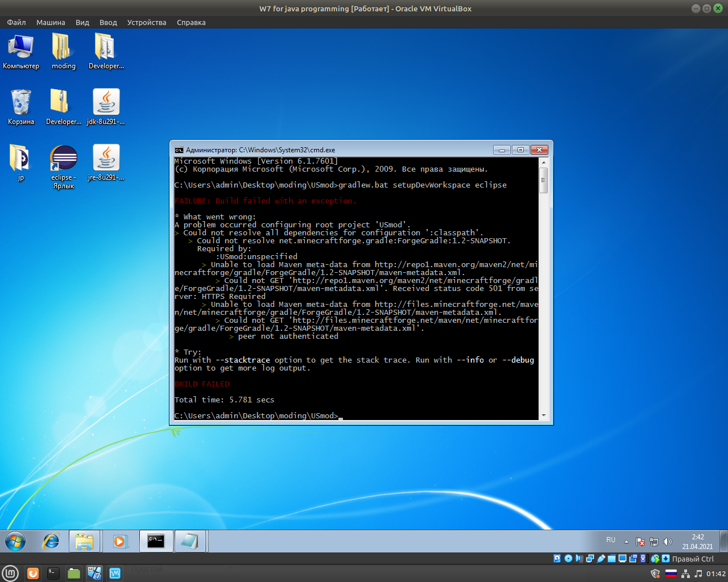Select the Компьютер desktop icon
Image resolution: width=728 pixels, height=582 pixels.
click(x=21, y=52)
